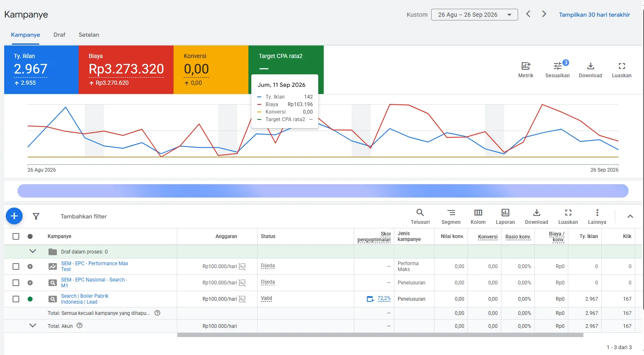Open the Laporan report tool
This screenshot has width=644, height=355.
[x=505, y=216]
